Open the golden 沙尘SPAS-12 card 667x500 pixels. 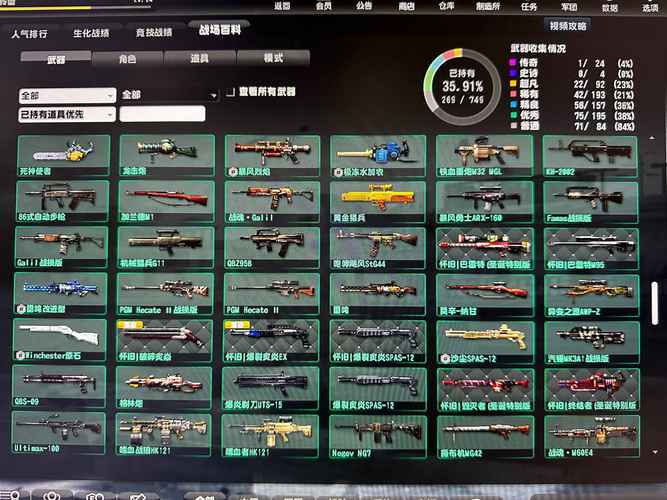(485, 343)
